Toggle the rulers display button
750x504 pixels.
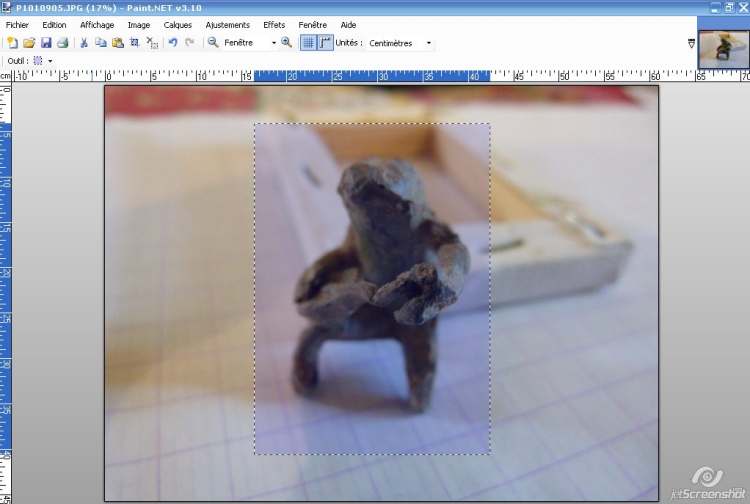coord(326,43)
